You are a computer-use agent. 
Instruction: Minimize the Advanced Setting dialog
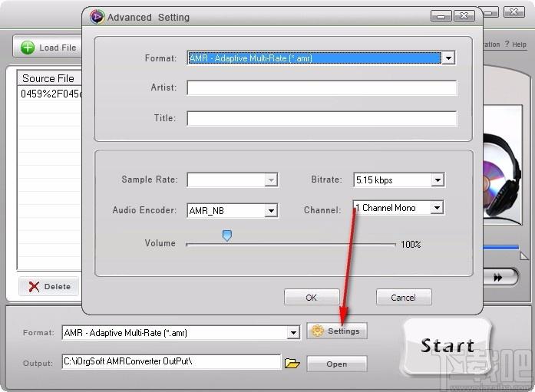[441, 15]
